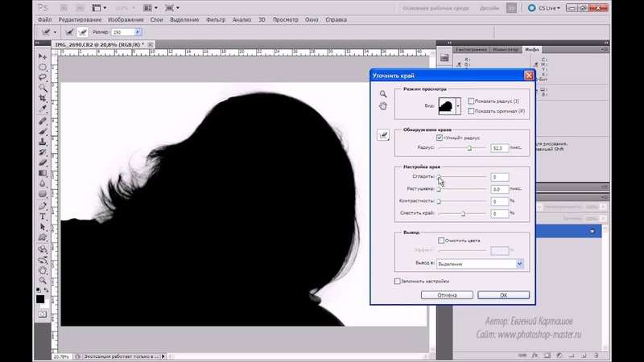Viewport: 644px width, 362px height.
Task: Enable the Показать радиус (J) checkbox
Action: 471,101
